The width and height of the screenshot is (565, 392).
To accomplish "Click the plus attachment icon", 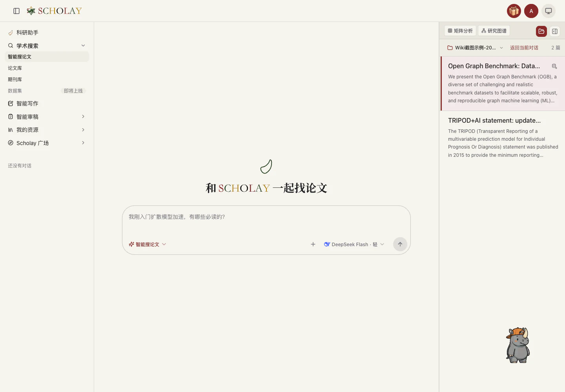I will 313,244.
